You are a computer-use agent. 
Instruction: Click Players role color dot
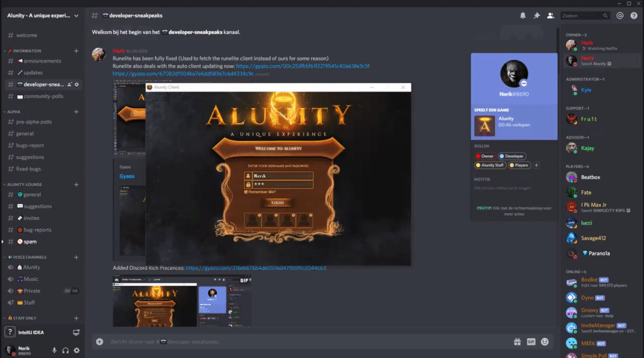point(512,165)
